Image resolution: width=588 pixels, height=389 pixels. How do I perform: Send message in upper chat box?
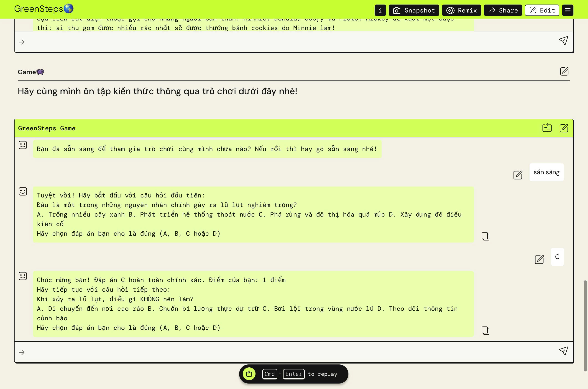pos(563,41)
